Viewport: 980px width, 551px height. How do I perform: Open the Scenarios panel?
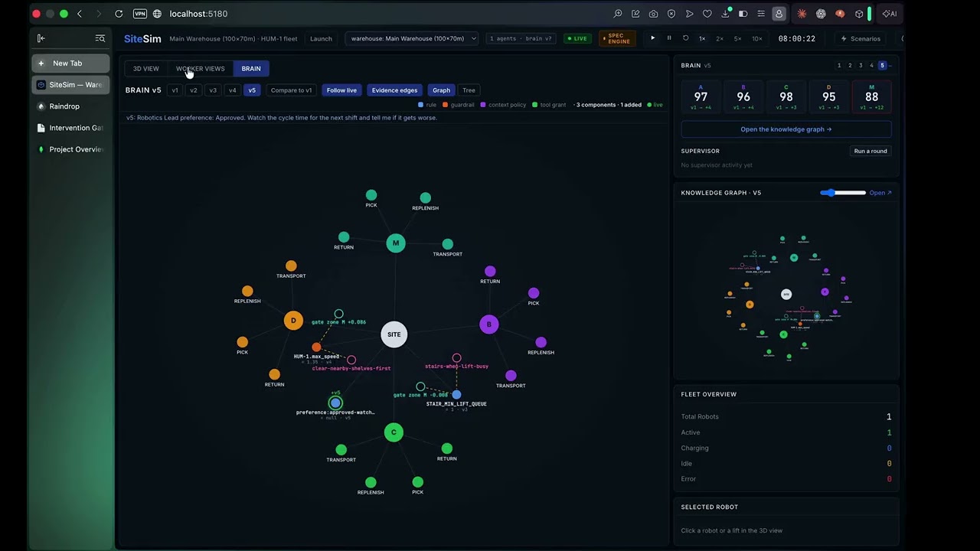(861, 38)
